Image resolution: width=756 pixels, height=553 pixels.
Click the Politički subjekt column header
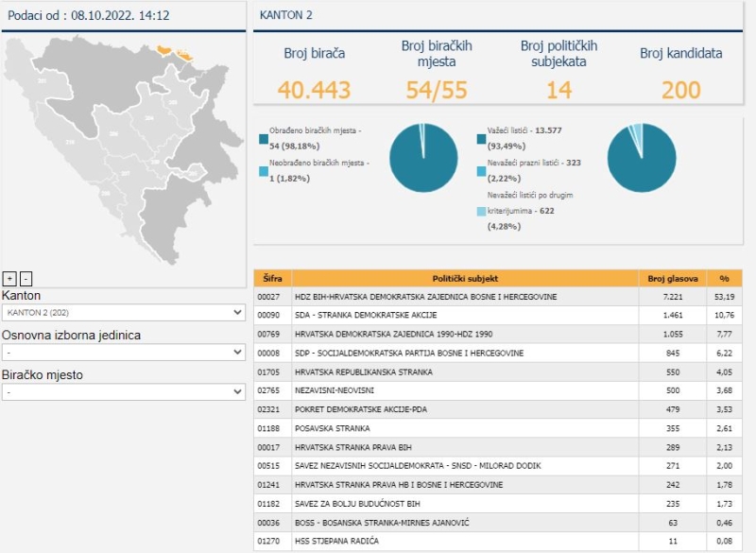[x=465, y=279]
